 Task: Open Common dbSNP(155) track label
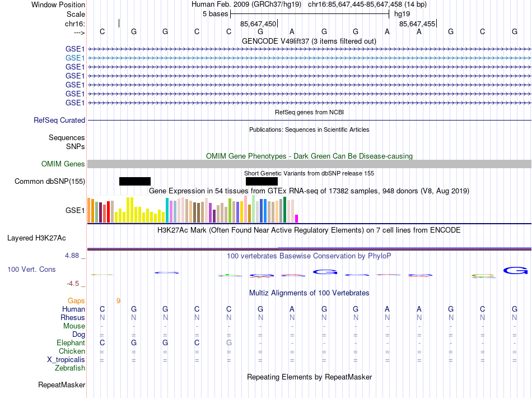[x=50, y=181]
